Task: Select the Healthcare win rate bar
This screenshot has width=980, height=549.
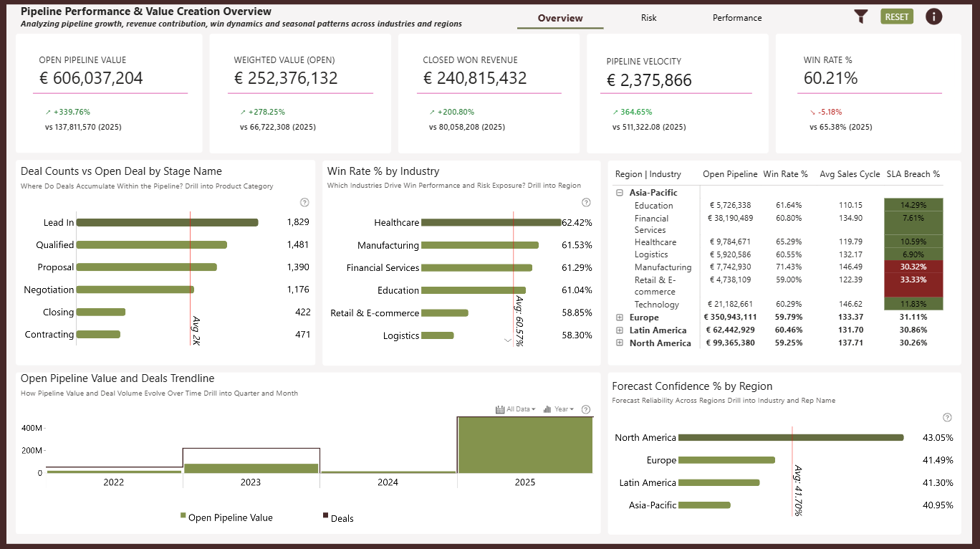Action: coord(491,222)
